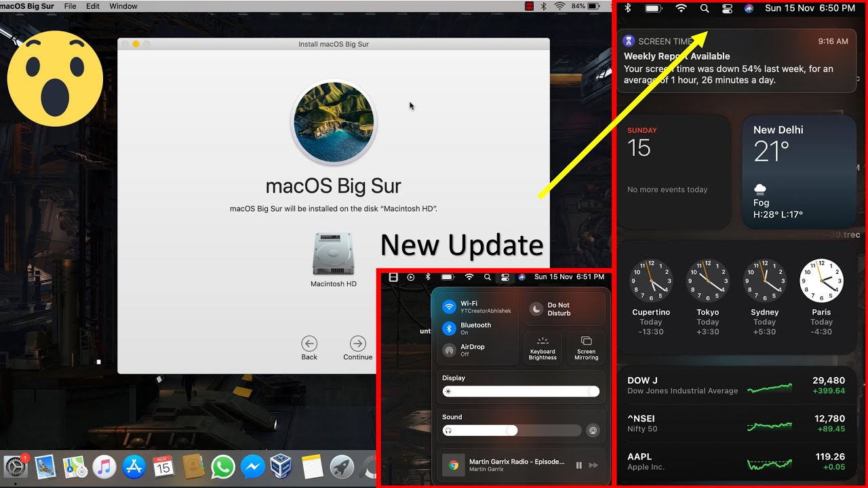Open System Preferences from the Dock

(15, 466)
